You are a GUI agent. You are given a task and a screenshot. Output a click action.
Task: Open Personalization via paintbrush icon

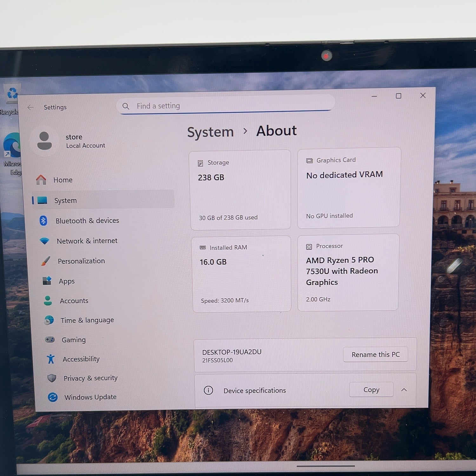pyautogui.click(x=46, y=261)
